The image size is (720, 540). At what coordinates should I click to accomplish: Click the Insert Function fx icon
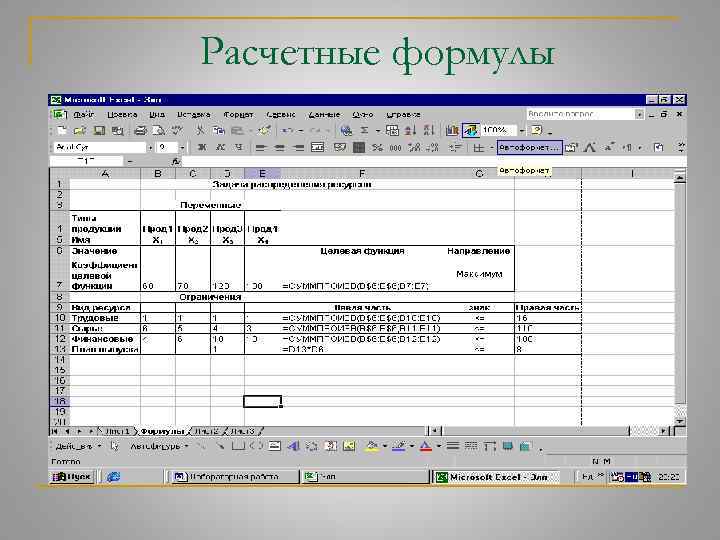(x=176, y=162)
